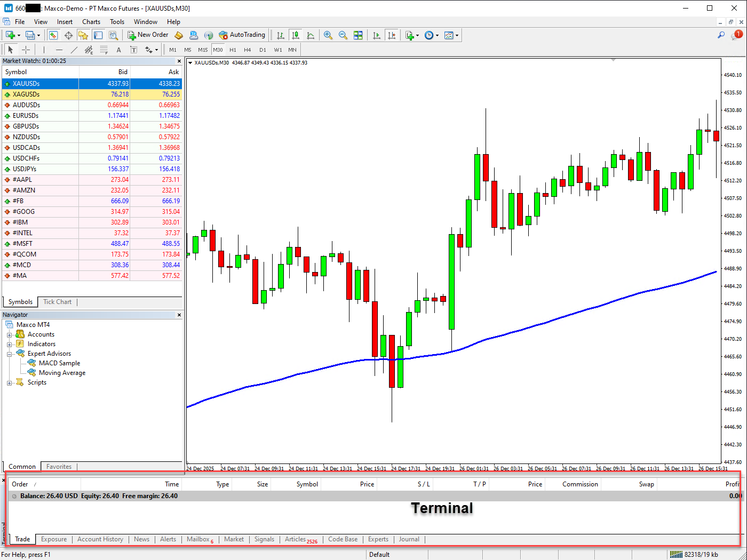Open Moving Average expert advisor in Navigator
Image resolution: width=747 pixels, height=560 pixels.
point(62,373)
